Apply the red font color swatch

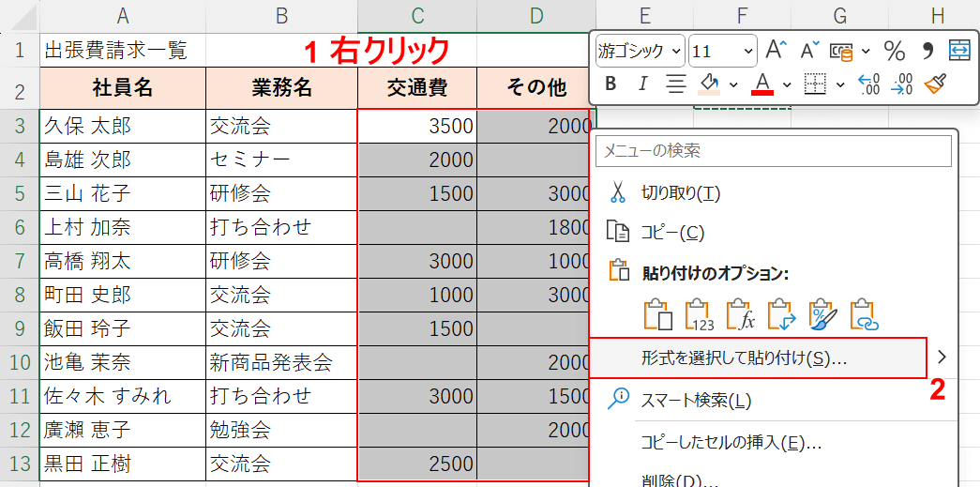click(761, 84)
